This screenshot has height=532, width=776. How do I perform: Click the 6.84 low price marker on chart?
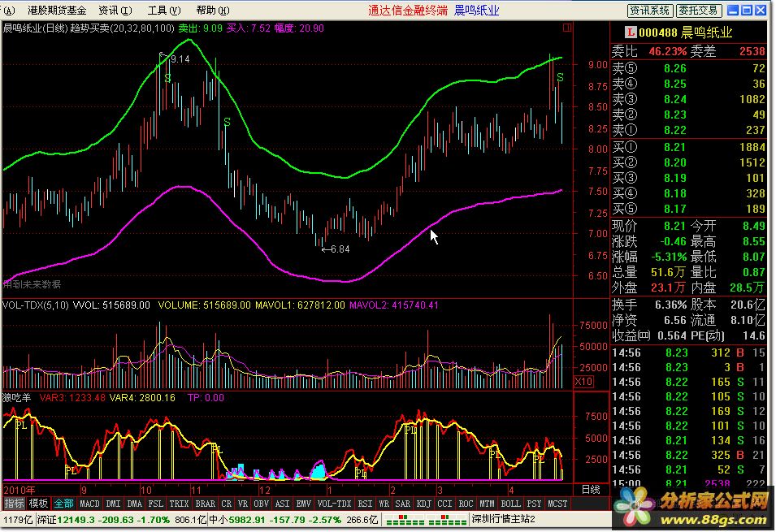340,249
